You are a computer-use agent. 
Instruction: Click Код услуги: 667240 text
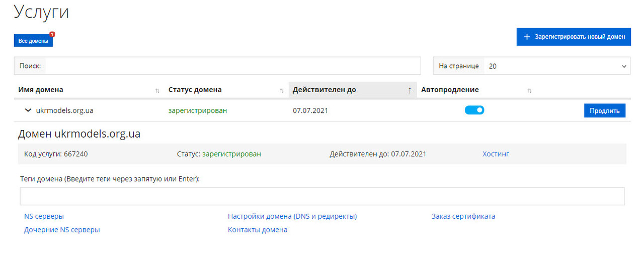(56, 154)
